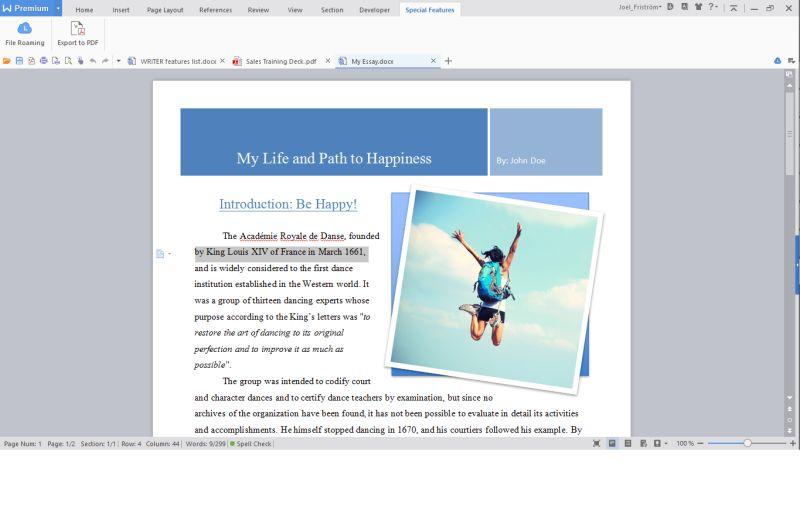Click the open folder icon in quick toolbar
This screenshot has height=527, width=800.
click(x=7, y=61)
